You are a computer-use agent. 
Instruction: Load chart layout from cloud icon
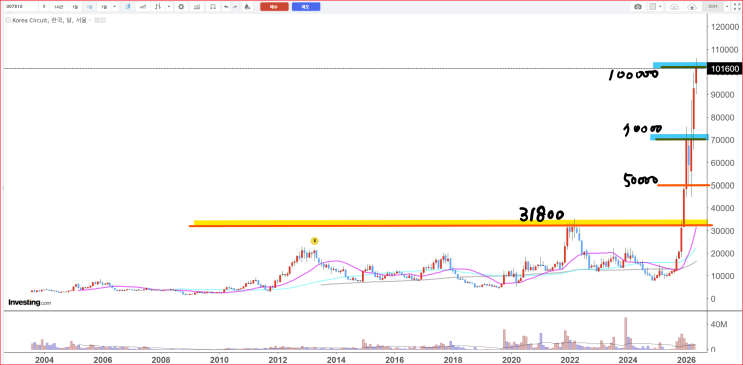(674, 7)
